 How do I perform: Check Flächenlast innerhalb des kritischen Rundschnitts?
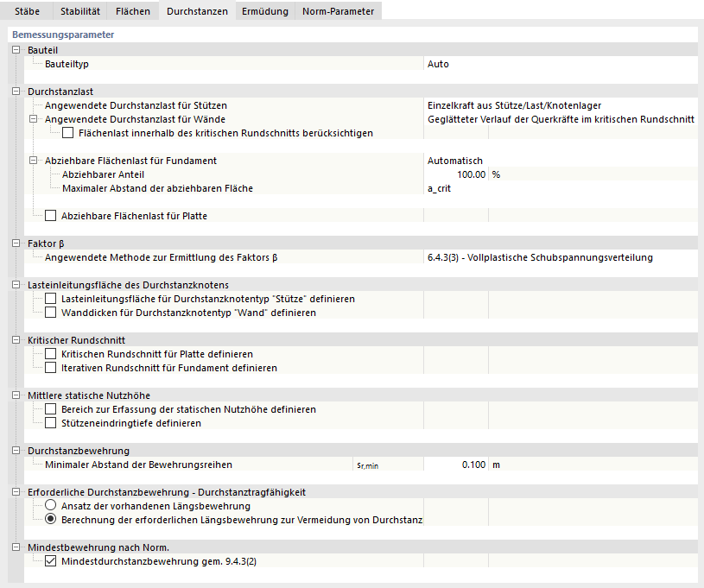(68, 133)
